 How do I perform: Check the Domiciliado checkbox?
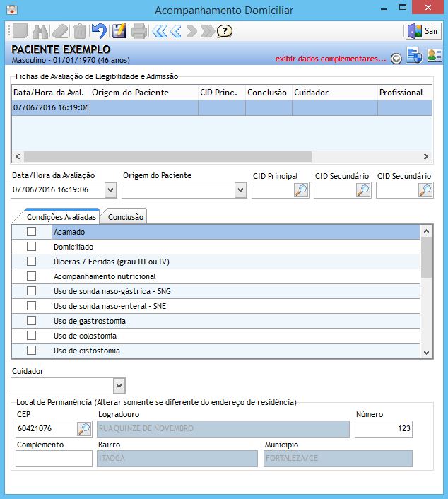(x=31, y=246)
